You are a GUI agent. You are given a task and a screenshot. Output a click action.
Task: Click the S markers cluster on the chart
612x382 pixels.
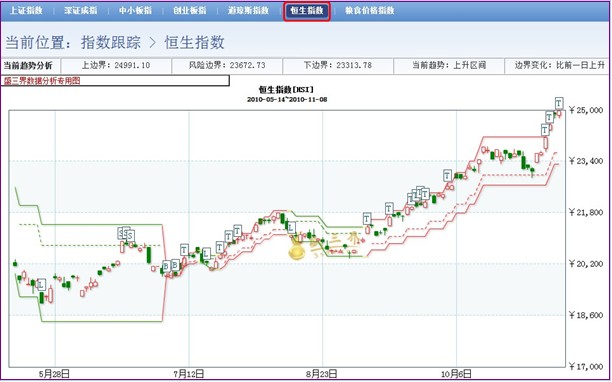126,234
